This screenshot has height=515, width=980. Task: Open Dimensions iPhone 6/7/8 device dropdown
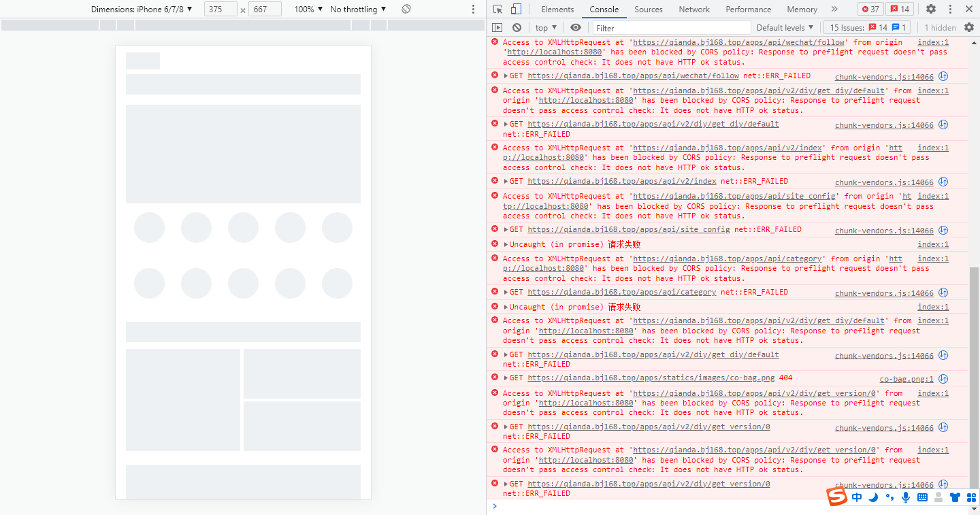142,9
